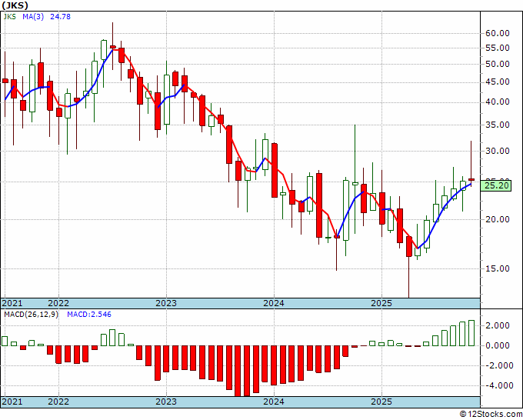Click the 40.00 price axis label
Screen dimensions: 523x420
click(x=498, y=102)
